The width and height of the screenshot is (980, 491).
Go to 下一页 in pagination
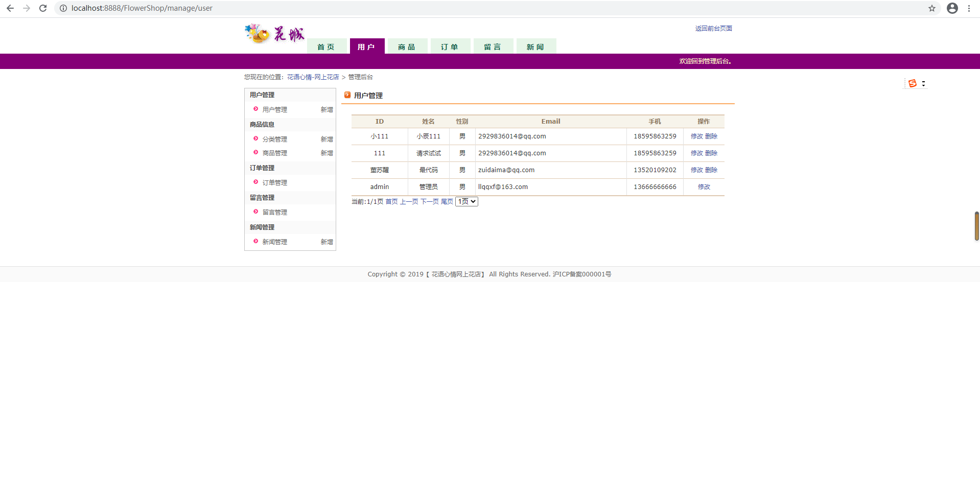click(429, 202)
